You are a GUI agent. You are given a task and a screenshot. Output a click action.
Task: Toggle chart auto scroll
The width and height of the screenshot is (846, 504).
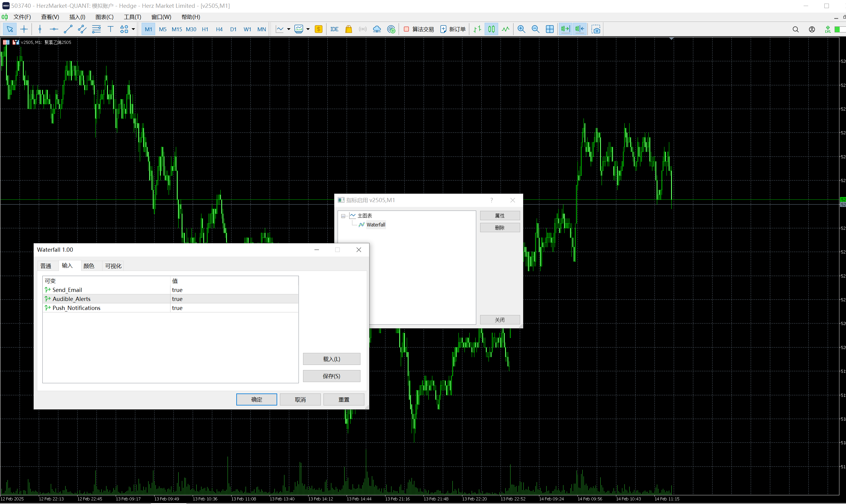(x=565, y=29)
